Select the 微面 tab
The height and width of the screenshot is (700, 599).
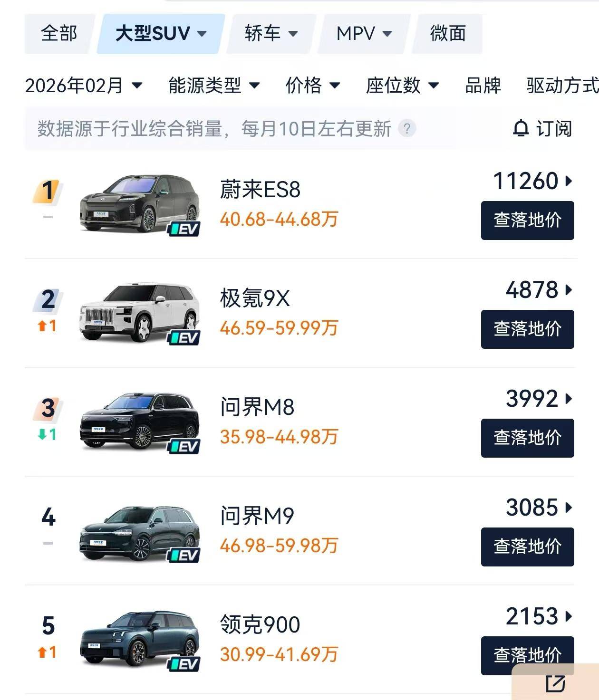click(447, 34)
